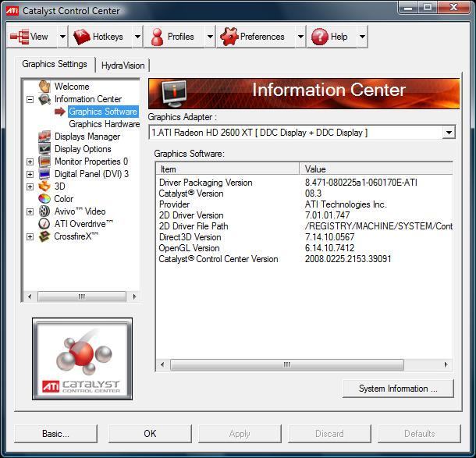The height and width of the screenshot is (458, 476).
Task: Select the Welcome tree item
Action: (72, 87)
